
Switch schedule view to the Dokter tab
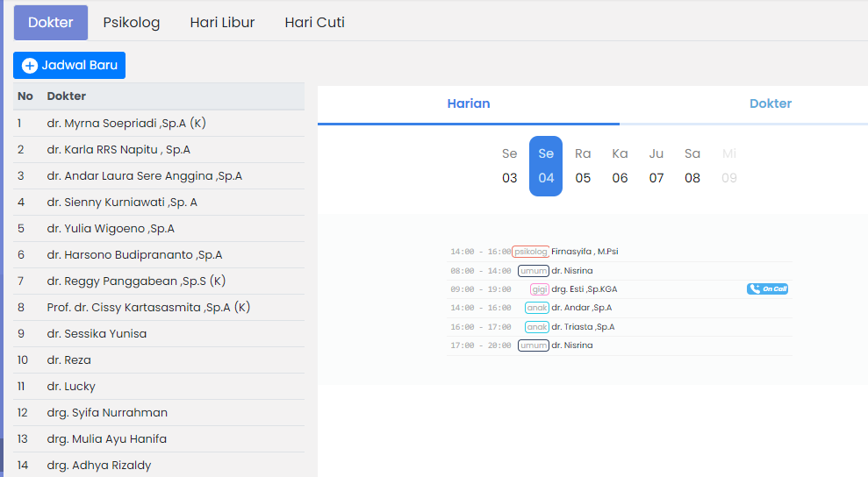tap(770, 103)
